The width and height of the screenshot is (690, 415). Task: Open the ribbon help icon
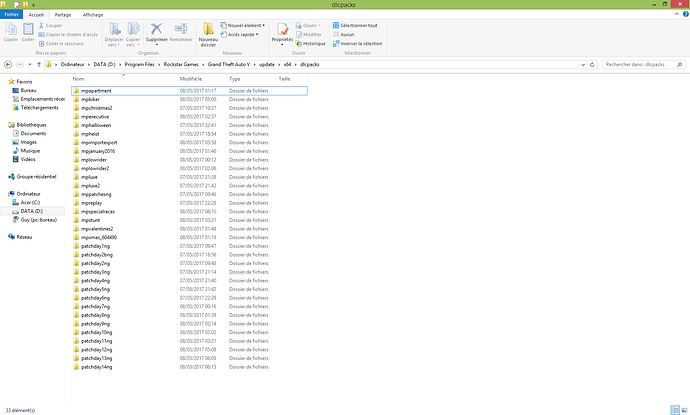[x=686, y=14]
